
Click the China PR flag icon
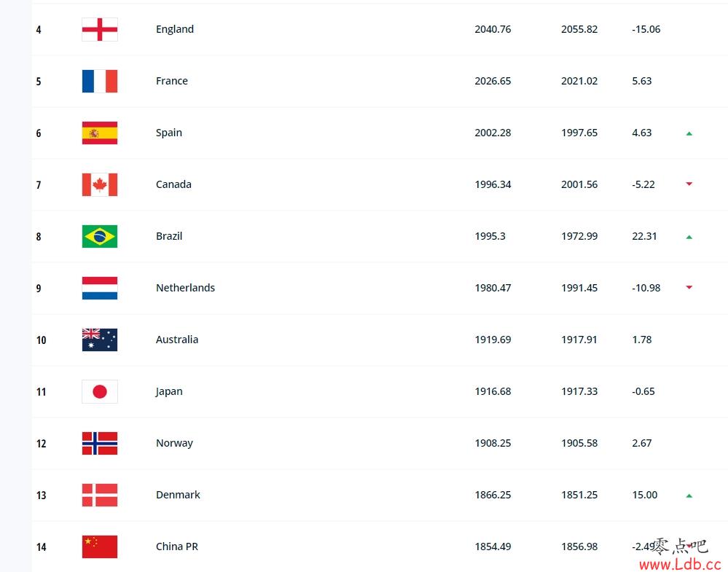[x=100, y=547]
